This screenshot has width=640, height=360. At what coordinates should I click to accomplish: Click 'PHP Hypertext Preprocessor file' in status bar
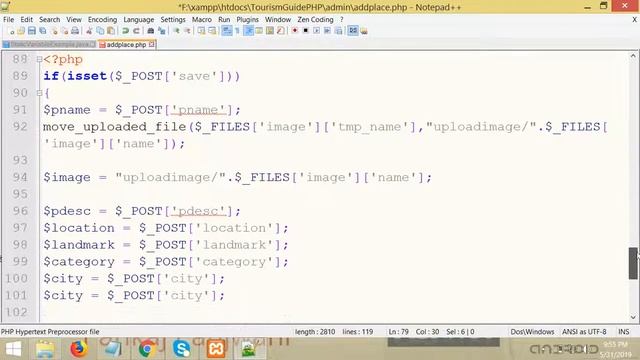pyautogui.click(x=50, y=332)
